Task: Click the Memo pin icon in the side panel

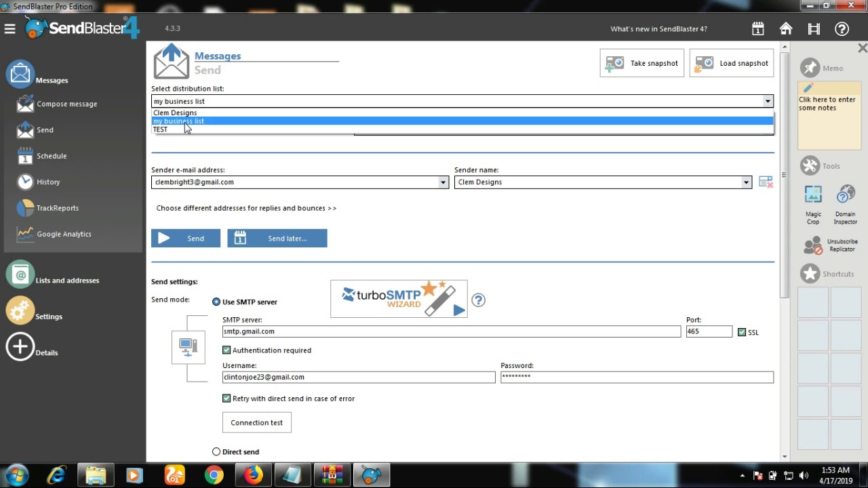Action: (x=810, y=68)
